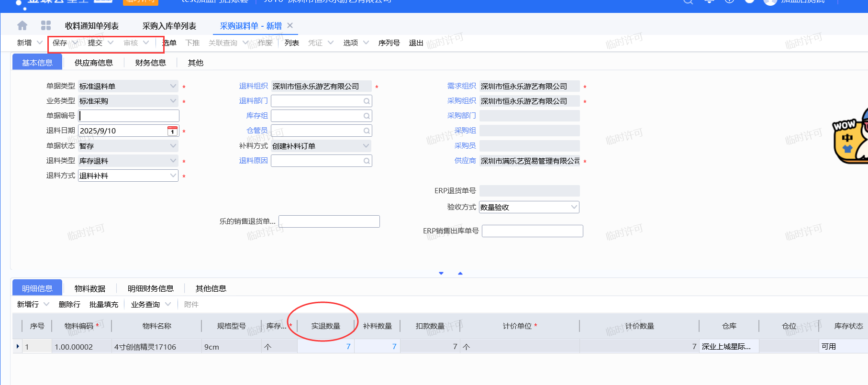Expand the 退料方式 dropdown
The height and width of the screenshot is (385, 868).
[x=173, y=176]
